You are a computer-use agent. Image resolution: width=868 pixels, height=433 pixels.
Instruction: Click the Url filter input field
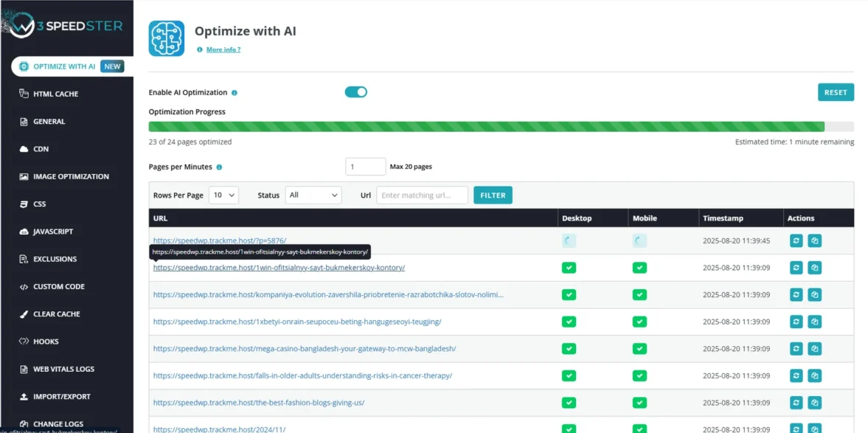[x=422, y=195]
